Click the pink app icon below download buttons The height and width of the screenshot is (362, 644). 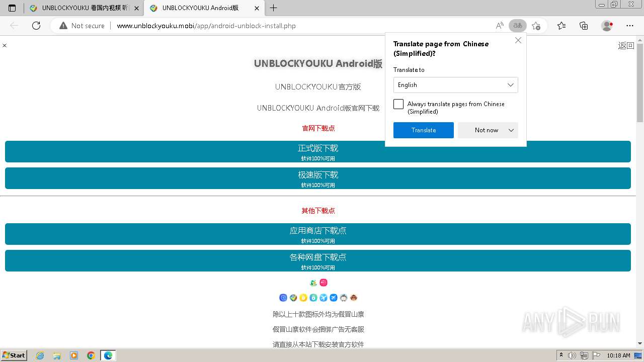pos(324,283)
